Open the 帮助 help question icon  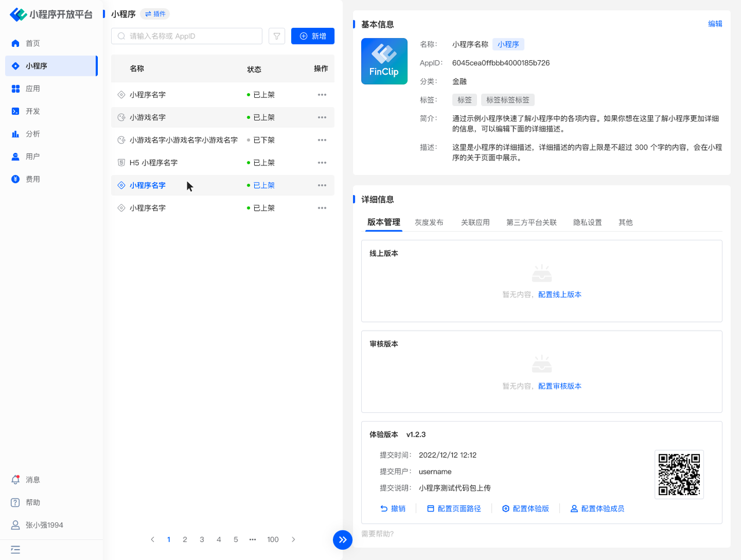(16, 502)
